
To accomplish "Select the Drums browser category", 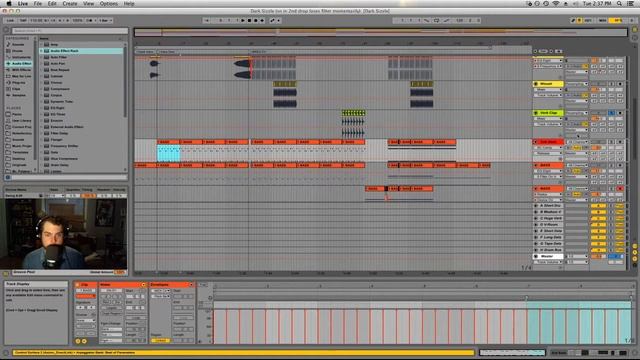I will coord(18,51).
